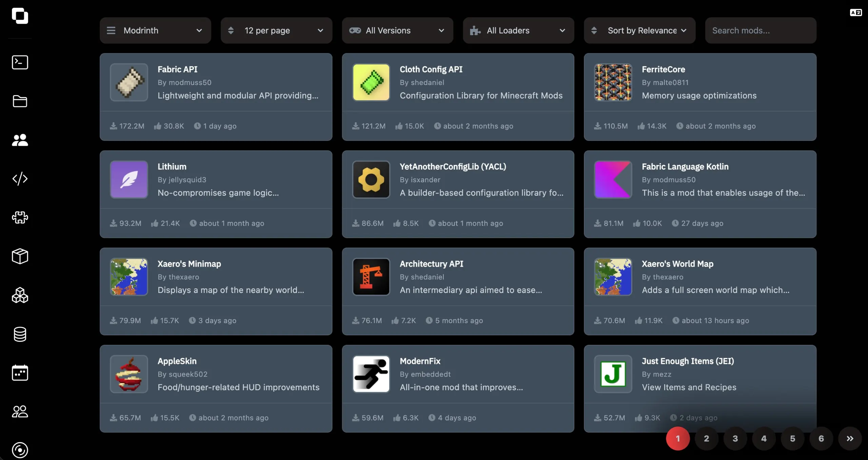Open the console terminal icon in sidebar

[20, 62]
